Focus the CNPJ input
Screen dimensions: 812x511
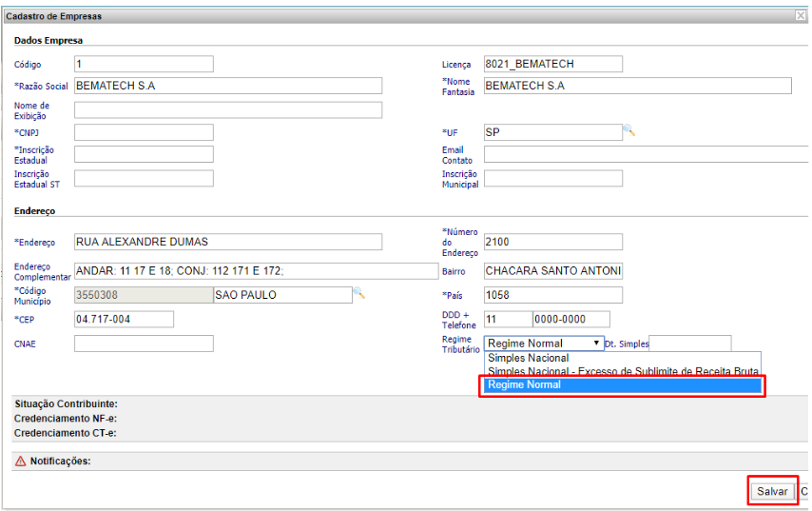click(144, 132)
